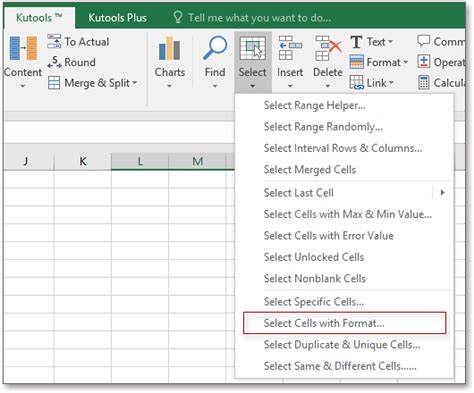
Task: Choose Select Range Helper menu item
Action: (344, 105)
